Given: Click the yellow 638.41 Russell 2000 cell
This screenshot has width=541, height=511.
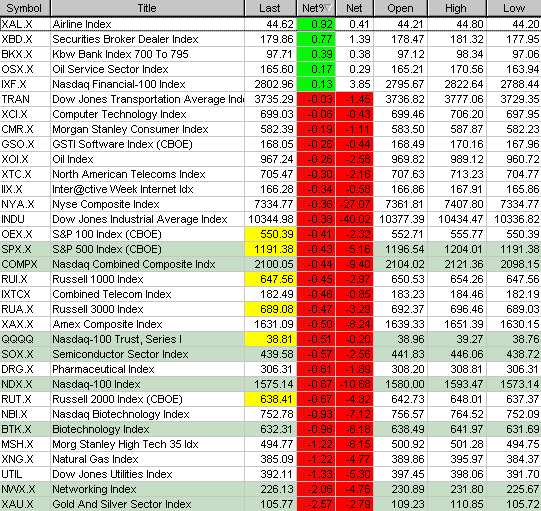Looking at the screenshot, I should tap(270, 399).
